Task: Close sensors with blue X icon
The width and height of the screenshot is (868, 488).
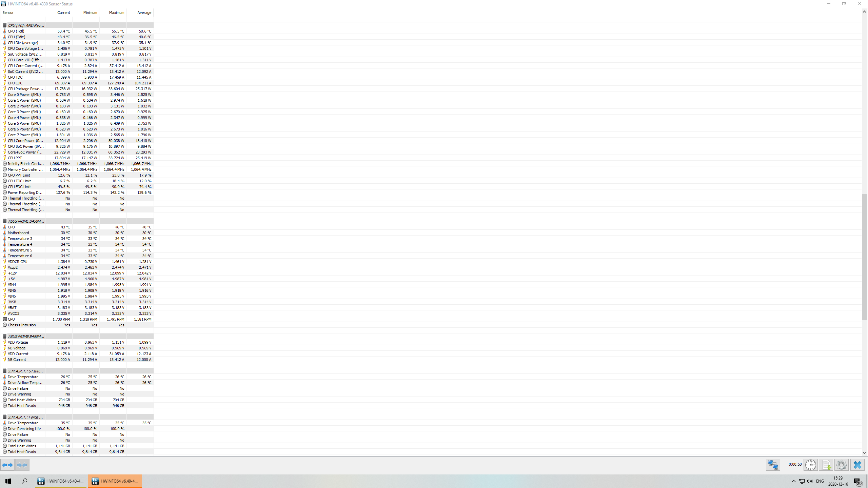Action: point(857,465)
